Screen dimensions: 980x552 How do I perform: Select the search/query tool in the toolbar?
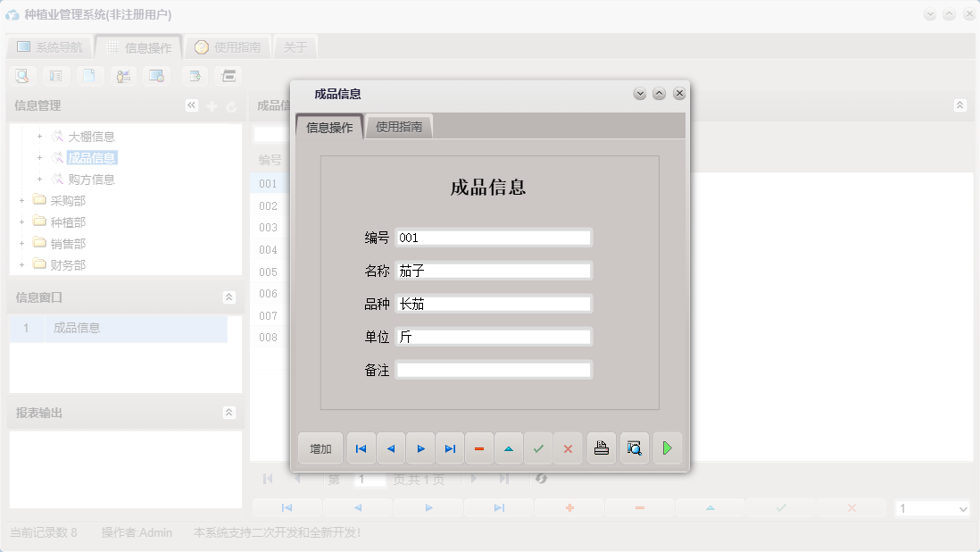point(21,76)
